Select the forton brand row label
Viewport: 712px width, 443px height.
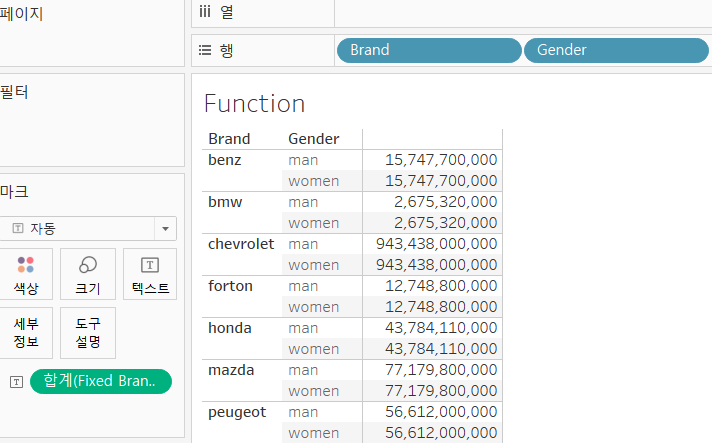point(230,286)
